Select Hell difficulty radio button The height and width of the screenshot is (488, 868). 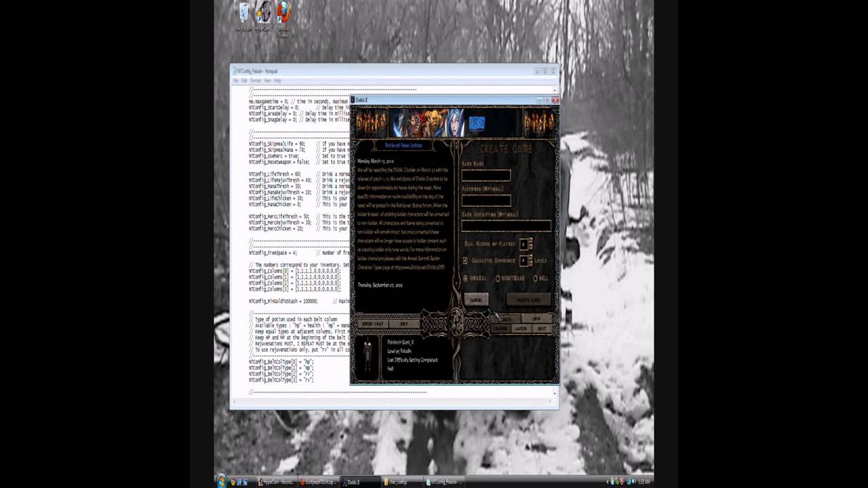(535, 279)
